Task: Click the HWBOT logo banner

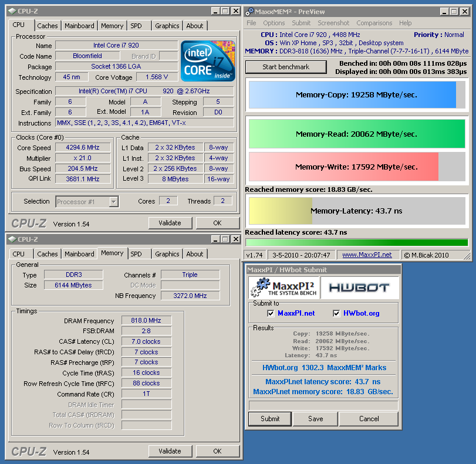Action: tap(360, 287)
